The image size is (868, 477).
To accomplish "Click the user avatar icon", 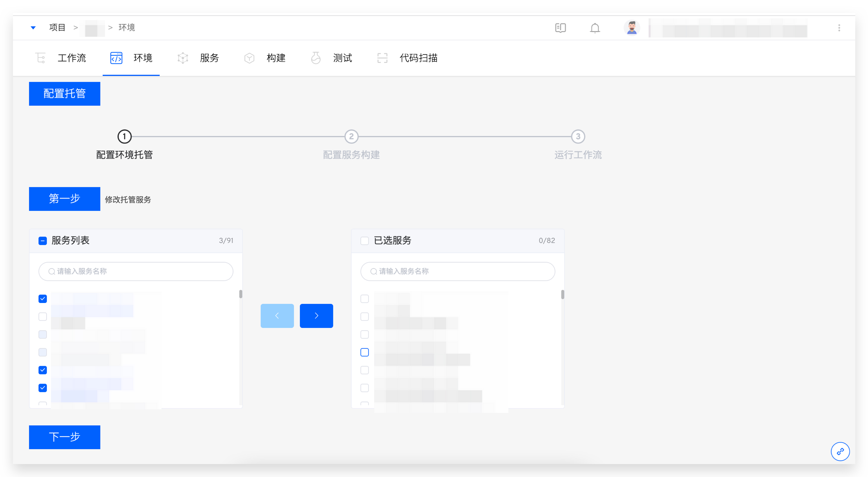I will coord(632,28).
